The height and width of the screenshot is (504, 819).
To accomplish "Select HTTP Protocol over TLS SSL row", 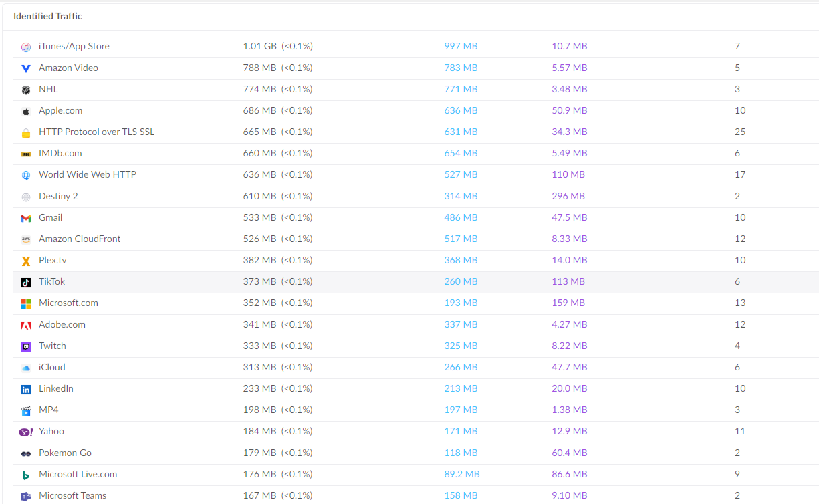I will coord(96,132).
